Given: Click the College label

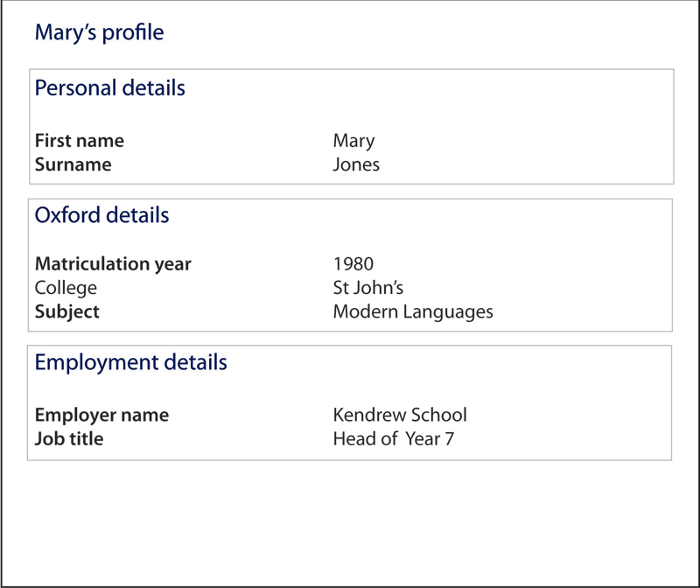Looking at the screenshot, I should tap(66, 288).
